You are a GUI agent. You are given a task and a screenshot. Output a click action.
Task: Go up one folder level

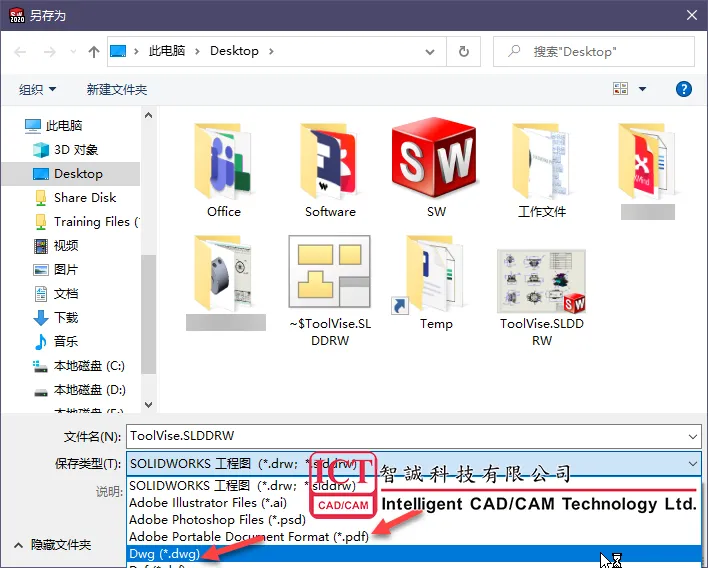(93, 52)
